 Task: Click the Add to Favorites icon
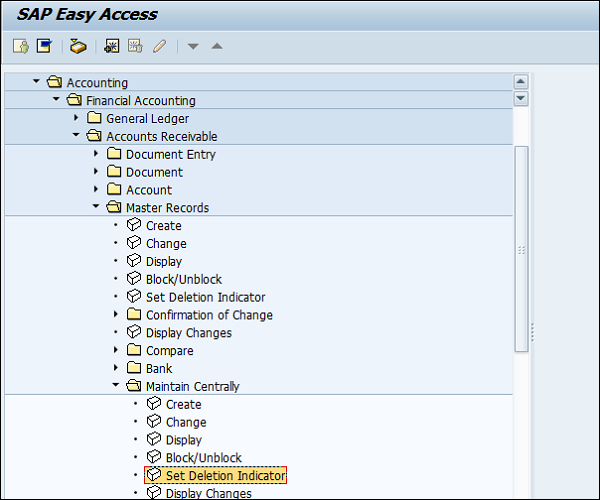click(112, 46)
